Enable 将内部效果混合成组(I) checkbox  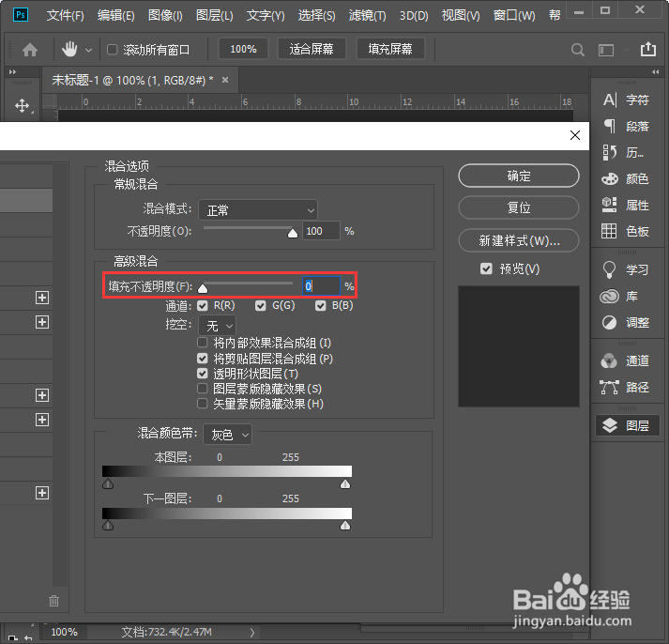click(203, 343)
